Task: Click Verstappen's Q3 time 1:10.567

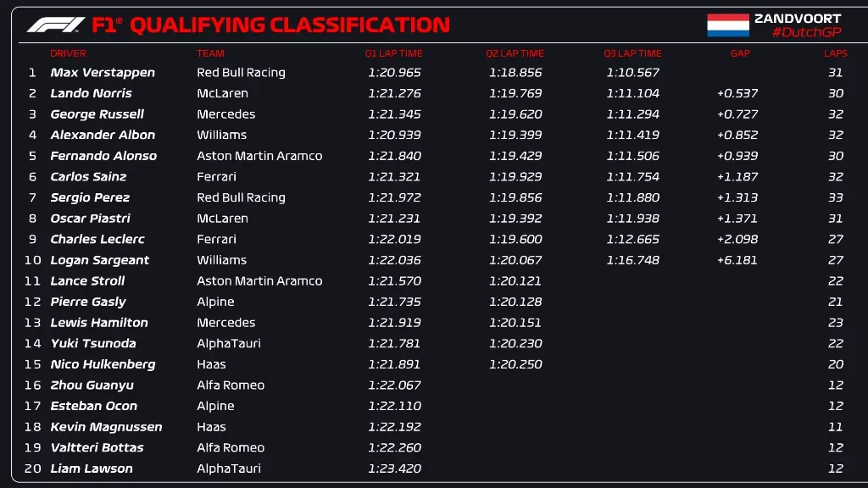Action: pos(632,73)
